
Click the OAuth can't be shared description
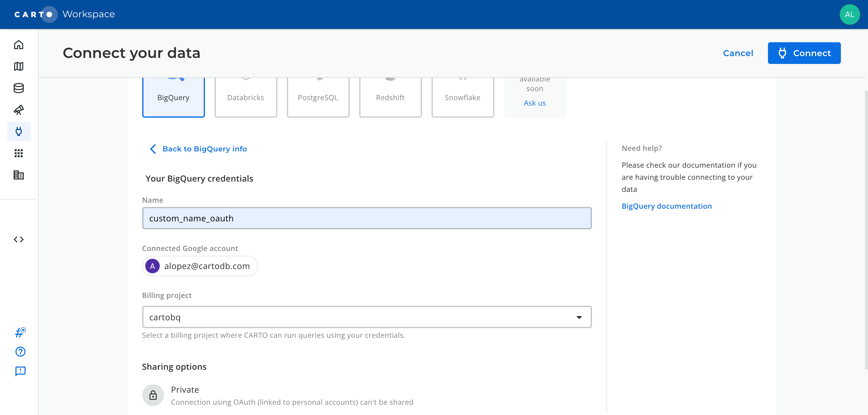click(x=292, y=402)
